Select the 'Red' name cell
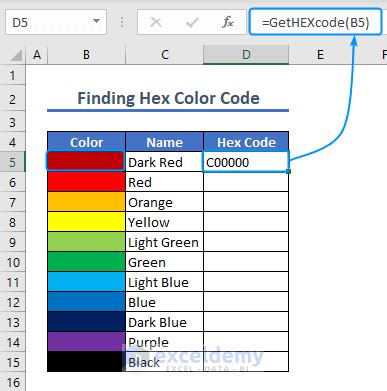 (x=164, y=182)
